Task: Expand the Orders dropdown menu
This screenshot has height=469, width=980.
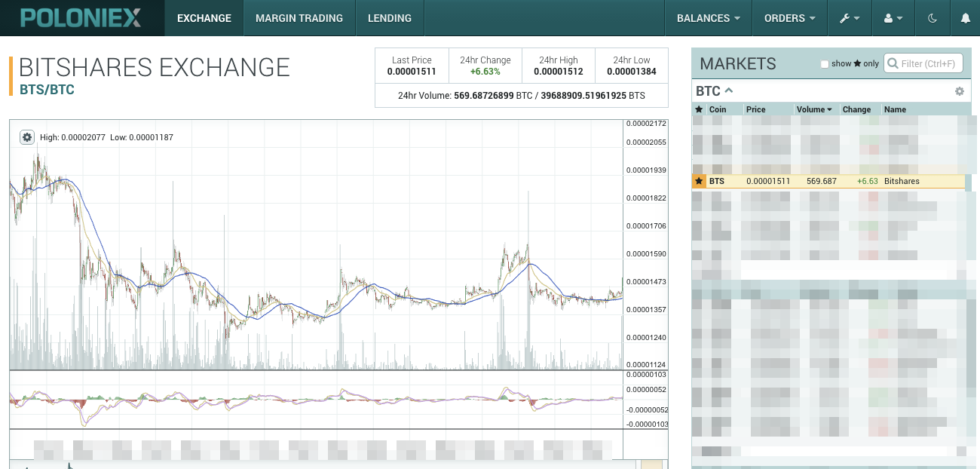Action: [x=790, y=18]
